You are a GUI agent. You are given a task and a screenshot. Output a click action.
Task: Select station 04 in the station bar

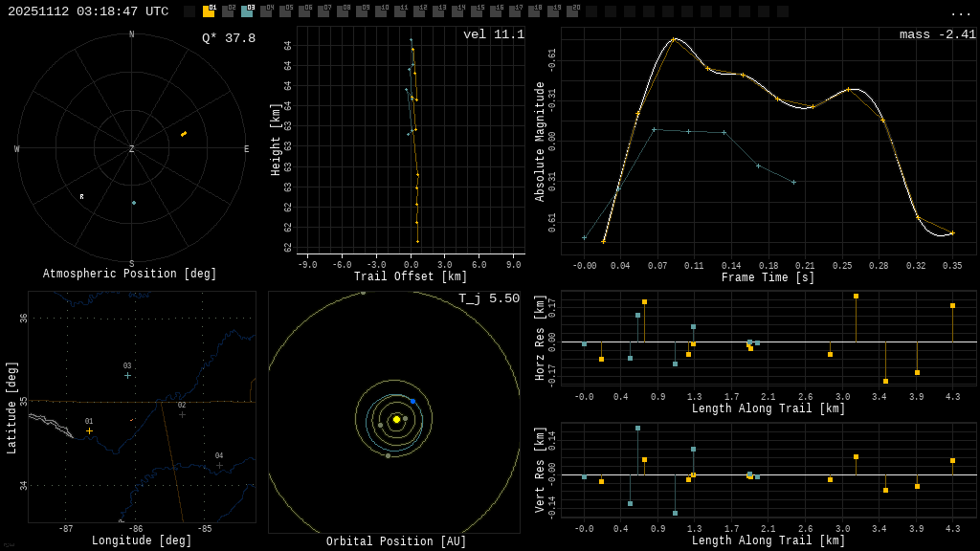(x=266, y=11)
